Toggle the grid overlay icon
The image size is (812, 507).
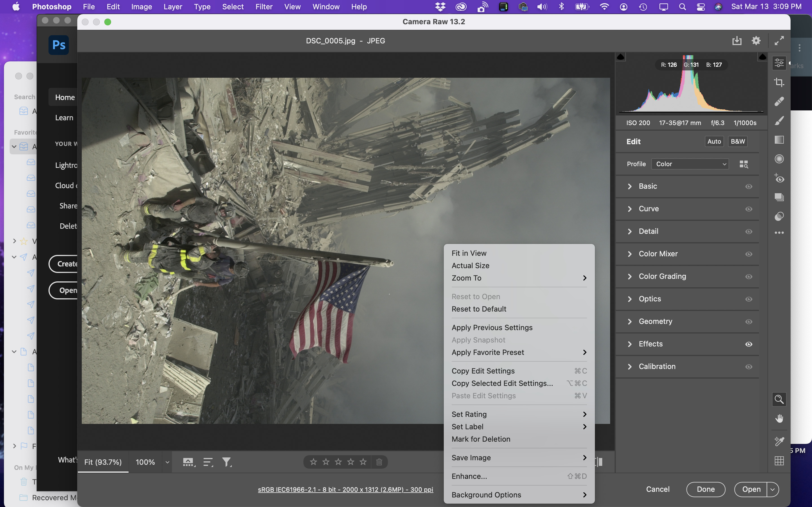coord(779,461)
